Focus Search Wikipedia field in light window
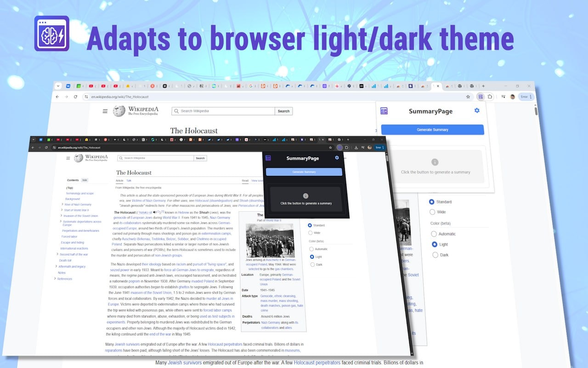The height and width of the screenshot is (368, 588). point(223,111)
